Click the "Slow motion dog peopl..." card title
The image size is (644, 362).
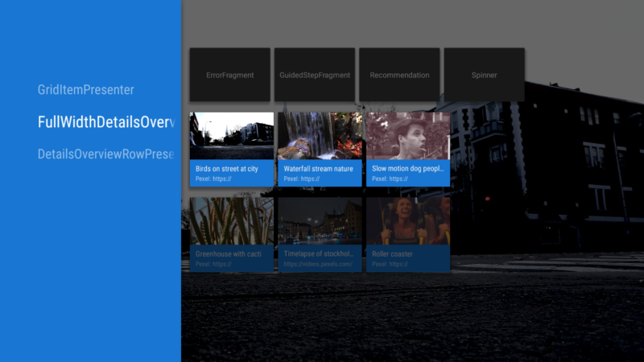[x=407, y=169]
